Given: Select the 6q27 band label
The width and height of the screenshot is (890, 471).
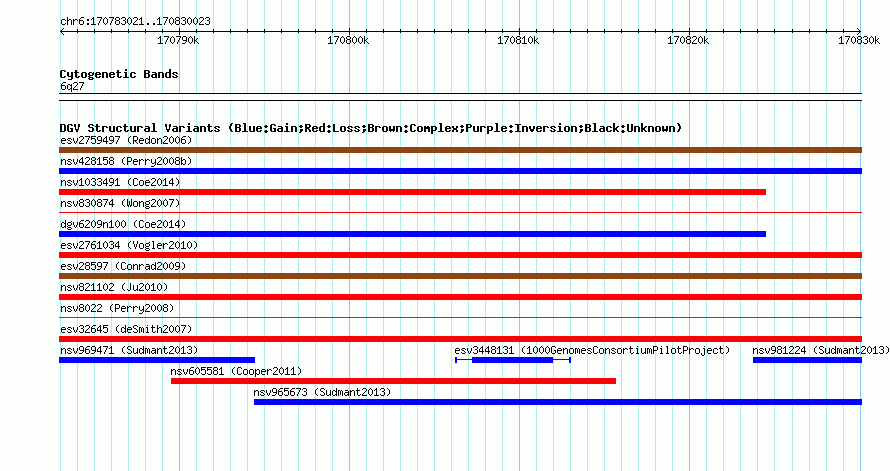Looking at the screenshot, I should pyautogui.click(x=72, y=86).
